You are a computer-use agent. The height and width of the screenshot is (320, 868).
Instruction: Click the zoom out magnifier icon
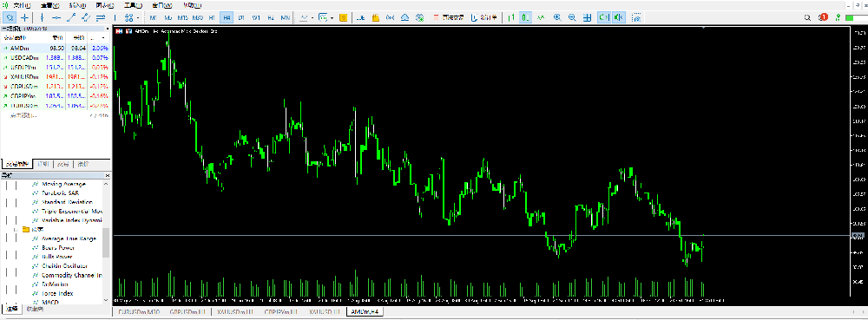coord(572,17)
